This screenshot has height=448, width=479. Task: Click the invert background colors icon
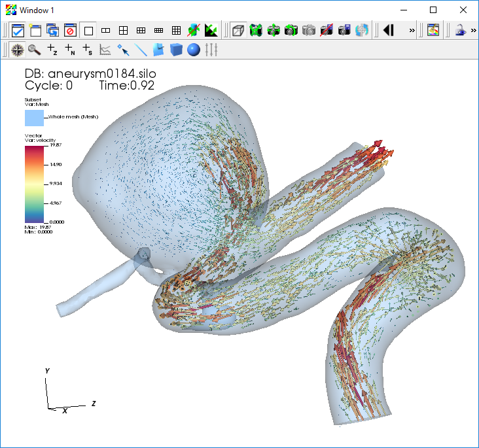(x=211, y=30)
